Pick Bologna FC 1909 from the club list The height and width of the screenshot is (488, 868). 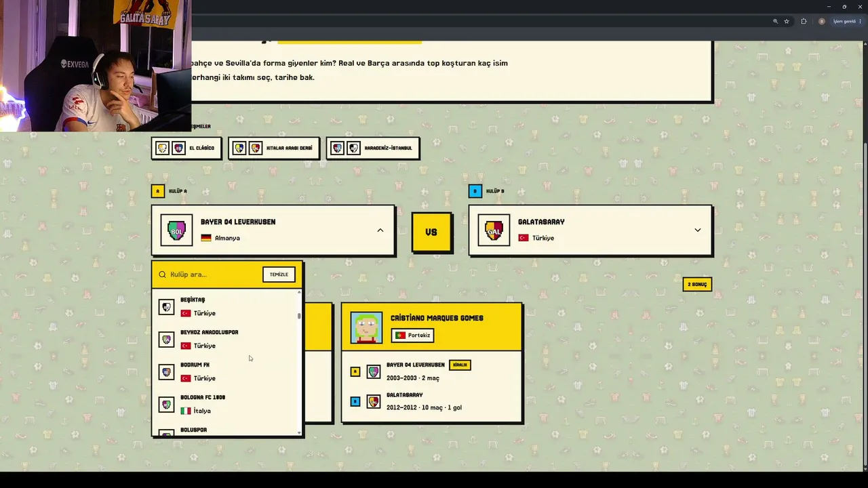pos(225,404)
